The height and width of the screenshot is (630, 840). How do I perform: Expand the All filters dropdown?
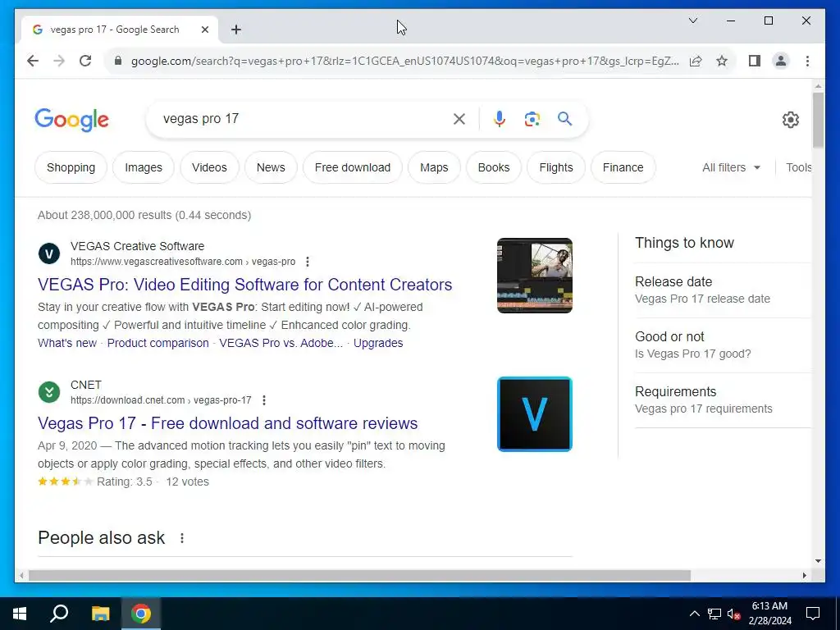tap(731, 167)
